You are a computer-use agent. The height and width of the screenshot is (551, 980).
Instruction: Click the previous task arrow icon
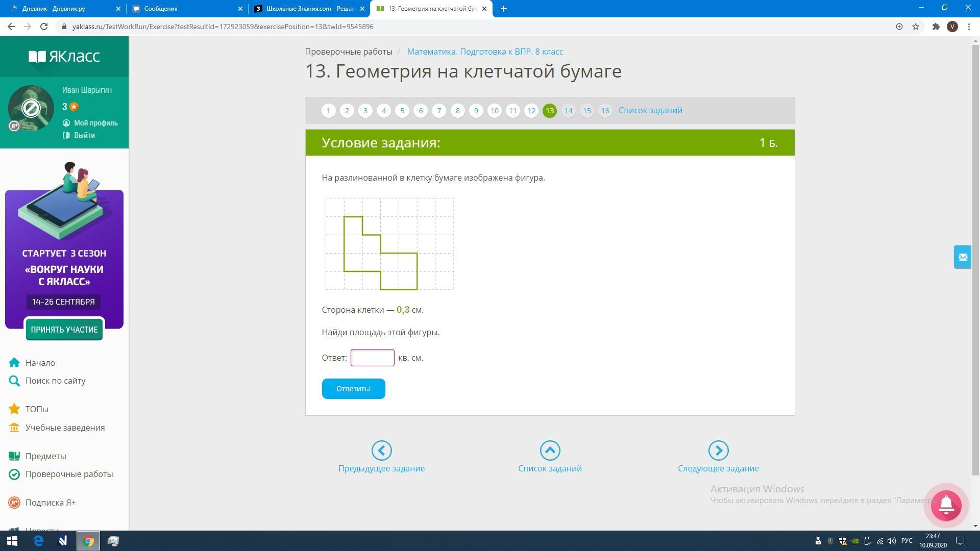[381, 450]
